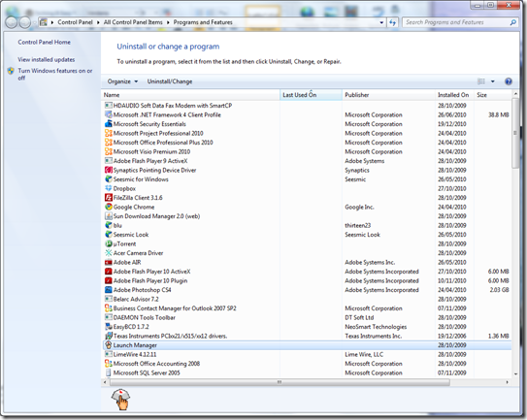Click the µTorrent icon
Viewport: 527px width, 420px height.
109,243
